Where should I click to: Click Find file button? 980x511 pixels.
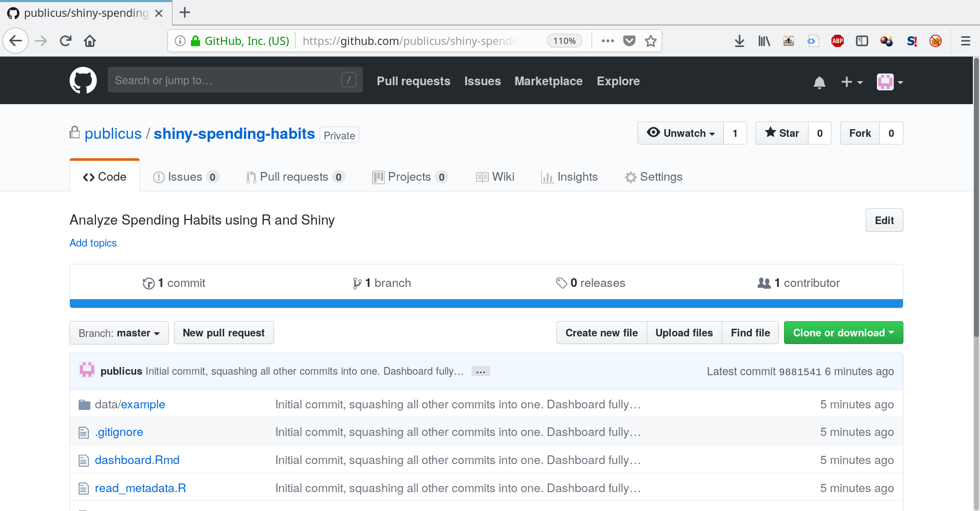pyautogui.click(x=750, y=333)
